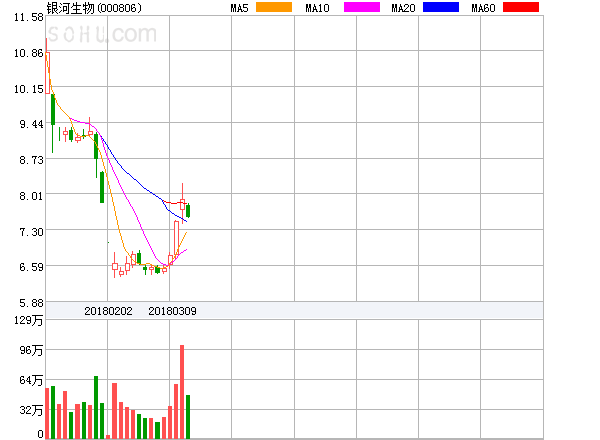The width and height of the screenshot is (600, 440).
Task: Click the MA5 legend label
Action: (x=240, y=8)
